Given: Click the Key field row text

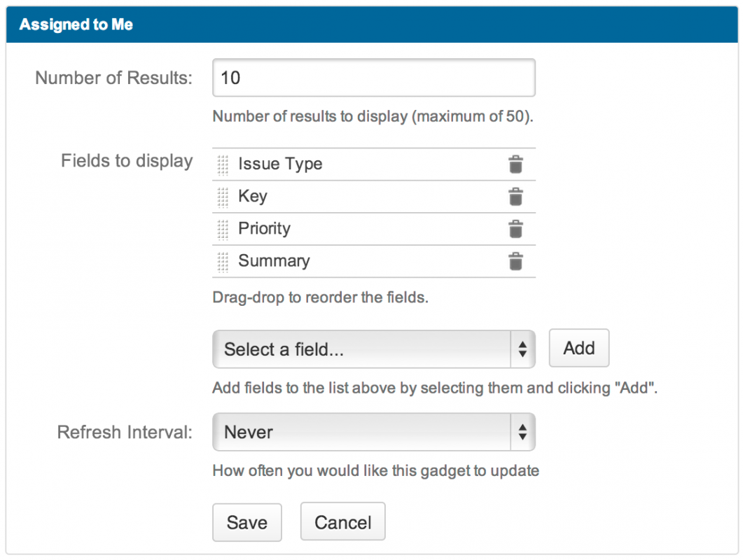Looking at the screenshot, I should [253, 197].
